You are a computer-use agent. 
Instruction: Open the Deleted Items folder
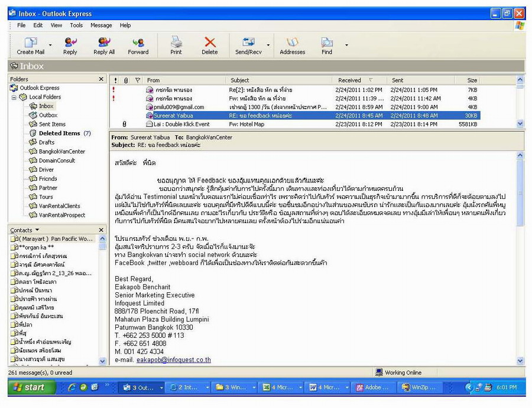(59, 133)
